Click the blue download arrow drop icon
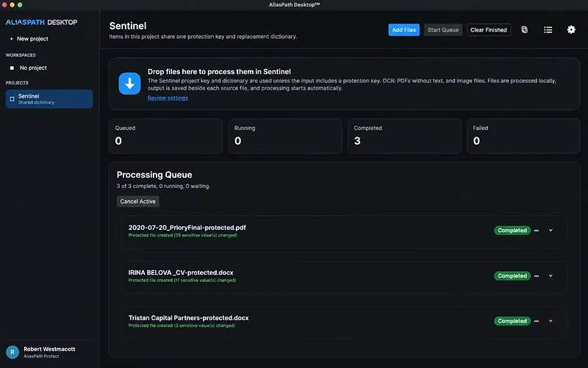The width and height of the screenshot is (588, 368). click(x=130, y=83)
